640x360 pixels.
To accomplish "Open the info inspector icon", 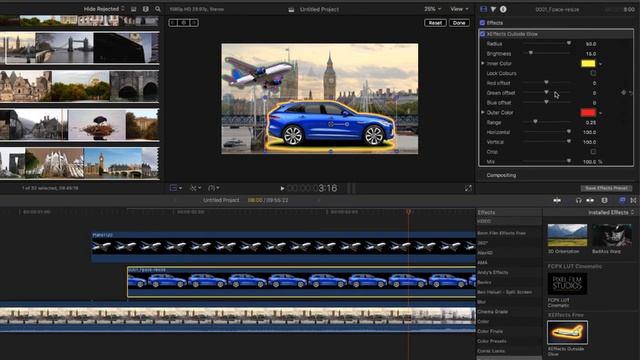I will [503, 9].
